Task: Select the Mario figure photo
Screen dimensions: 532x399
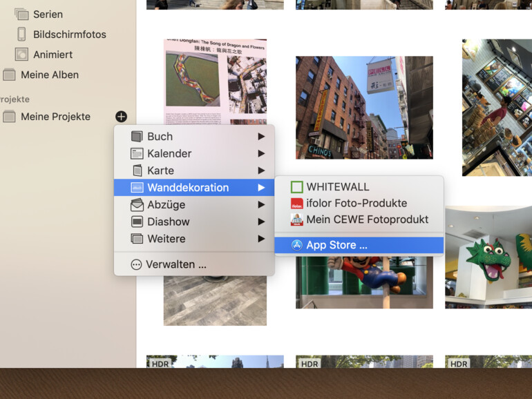Action: [x=364, y=282]
